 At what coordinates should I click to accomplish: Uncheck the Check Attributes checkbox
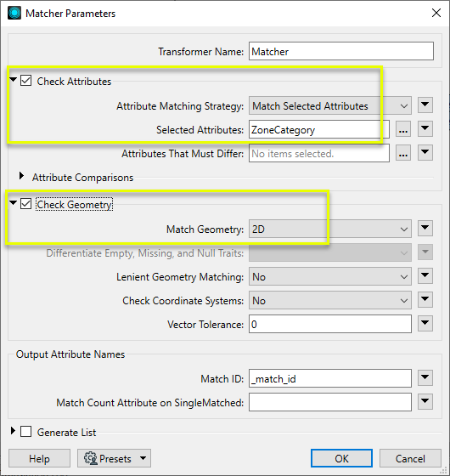[25, 81]
